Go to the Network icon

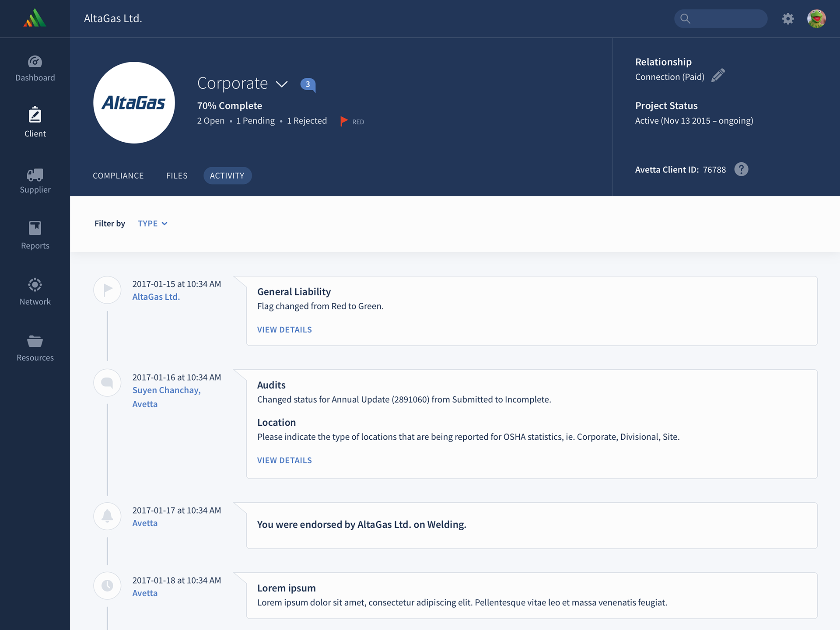click(x=35, y=285)
